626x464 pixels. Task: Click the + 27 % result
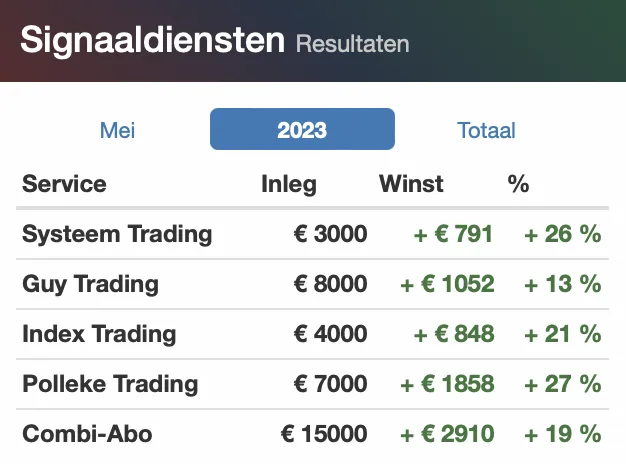[x=563, y=384]
